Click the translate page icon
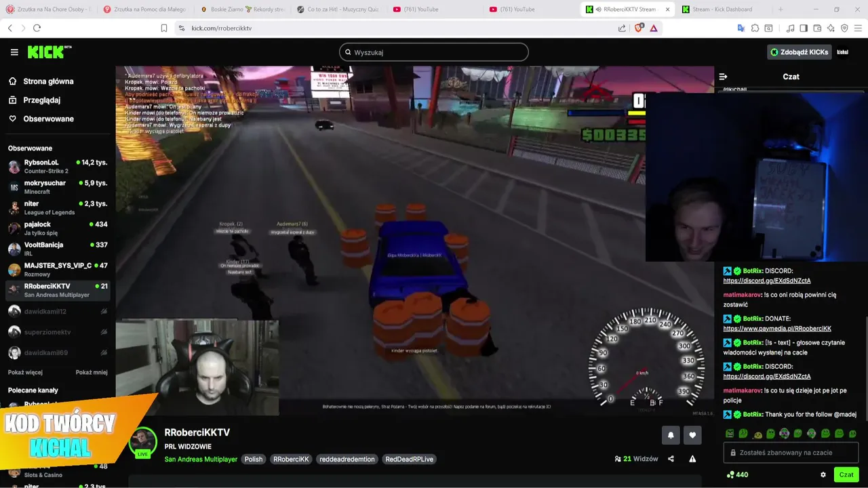The image size is (868, 488). [741, 28]
